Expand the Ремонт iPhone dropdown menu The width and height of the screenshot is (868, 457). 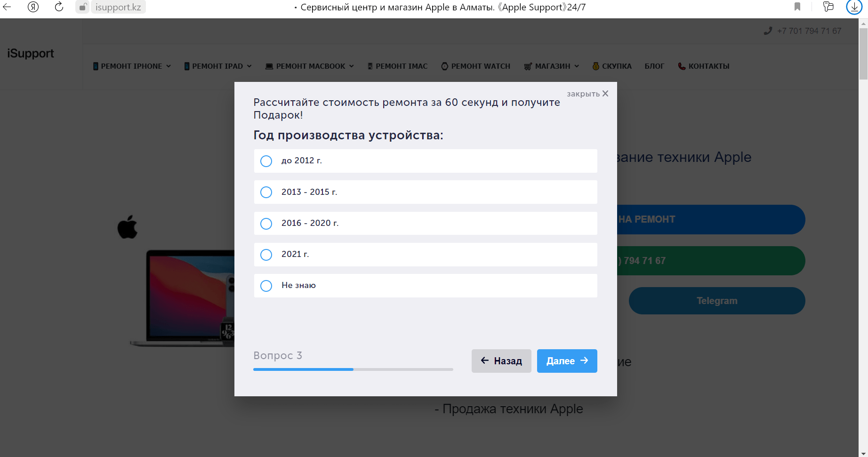pos(132,66)
